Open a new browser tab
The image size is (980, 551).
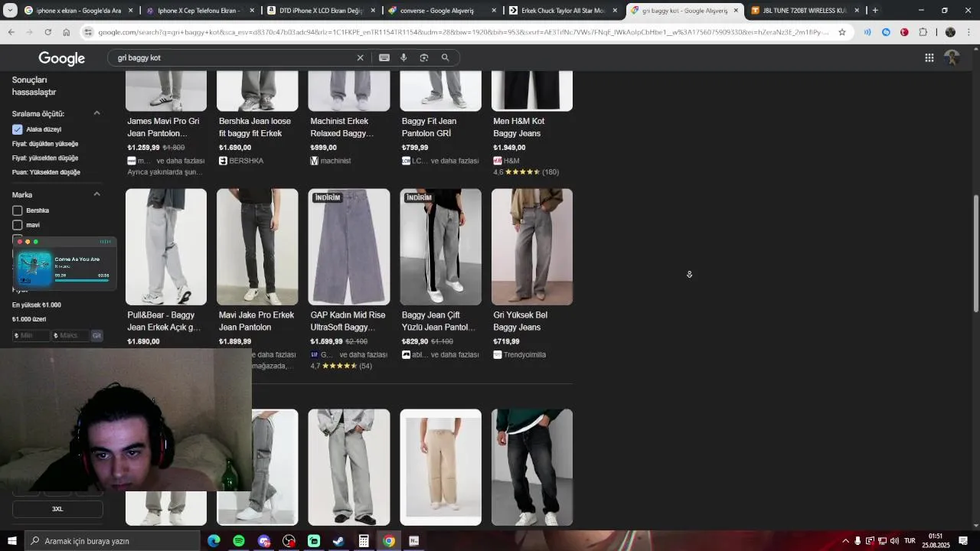coord(875,11)
